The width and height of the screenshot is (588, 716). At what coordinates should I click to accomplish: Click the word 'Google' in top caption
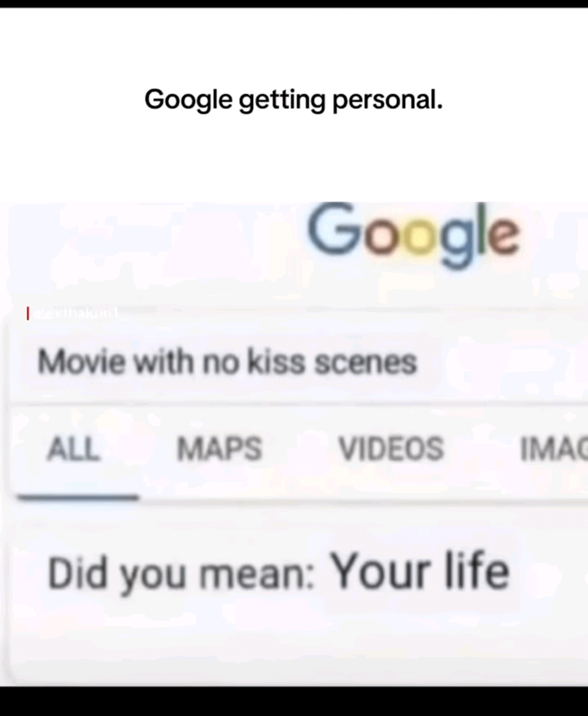[188, 100]
